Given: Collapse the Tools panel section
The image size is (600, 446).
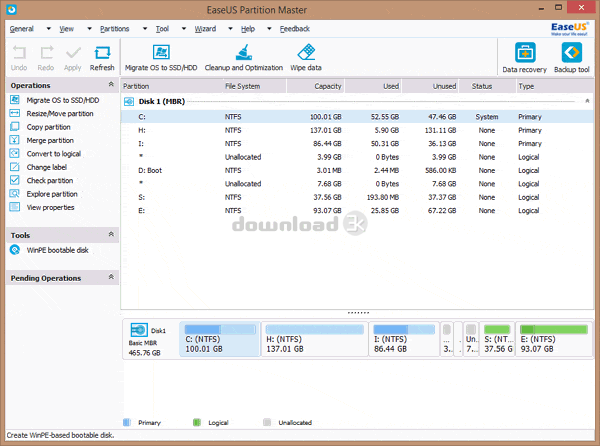Looking at the screenshot, I should click(x=111, y=235).
